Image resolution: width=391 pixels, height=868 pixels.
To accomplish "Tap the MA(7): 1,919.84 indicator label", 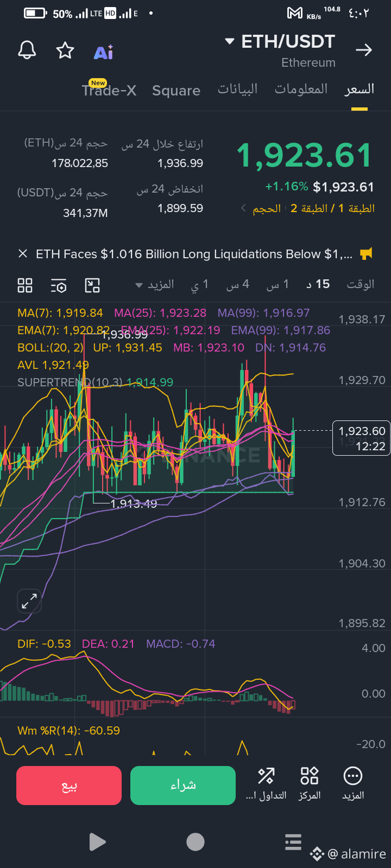I will tap(60, 313).
